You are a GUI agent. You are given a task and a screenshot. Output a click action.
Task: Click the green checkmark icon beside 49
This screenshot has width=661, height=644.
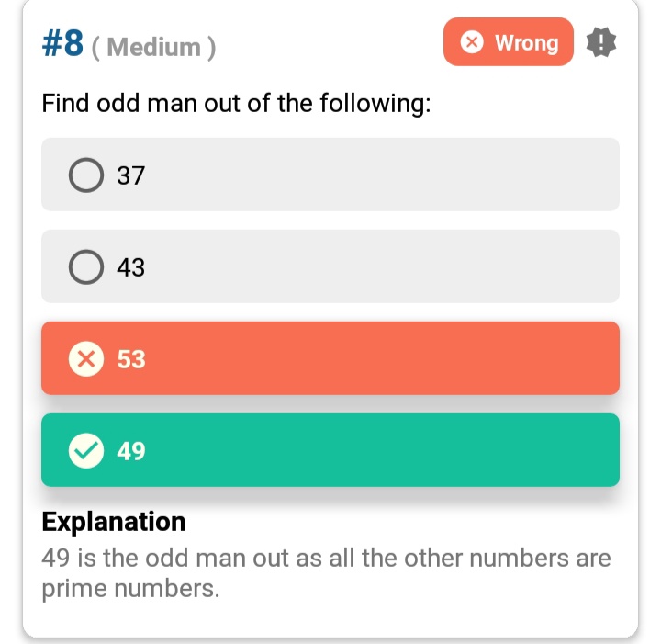point(85,451)
